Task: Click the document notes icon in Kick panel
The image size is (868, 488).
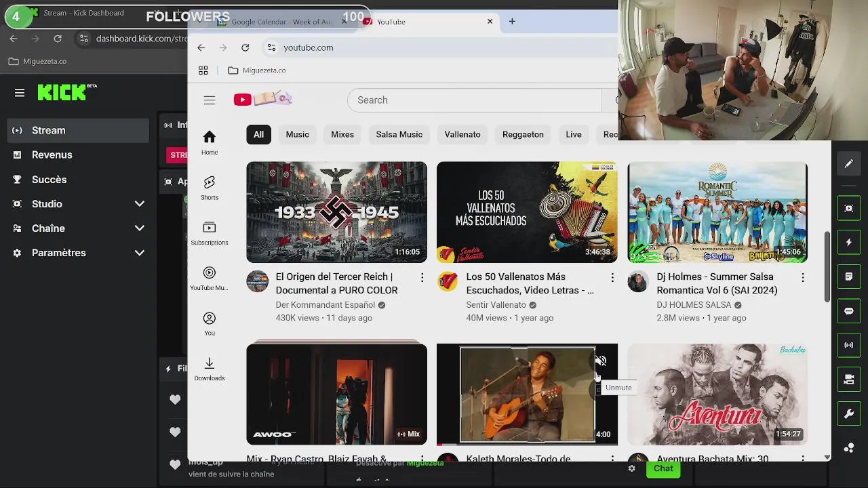Action: click(848, 277)
